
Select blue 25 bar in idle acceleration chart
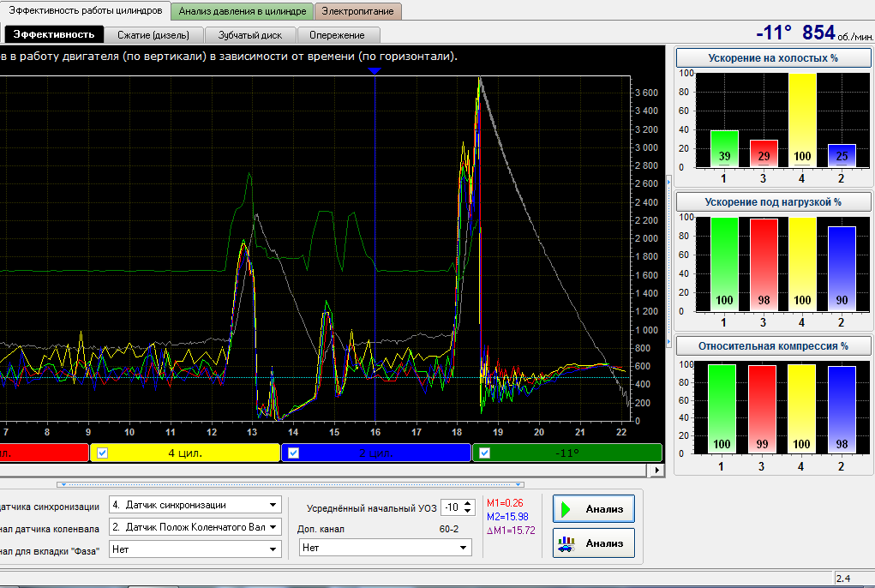[842, 156]
